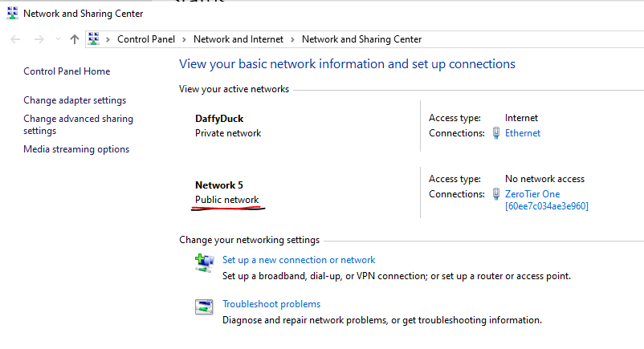Open the ZeroTier One connection link

pos(532,194)
